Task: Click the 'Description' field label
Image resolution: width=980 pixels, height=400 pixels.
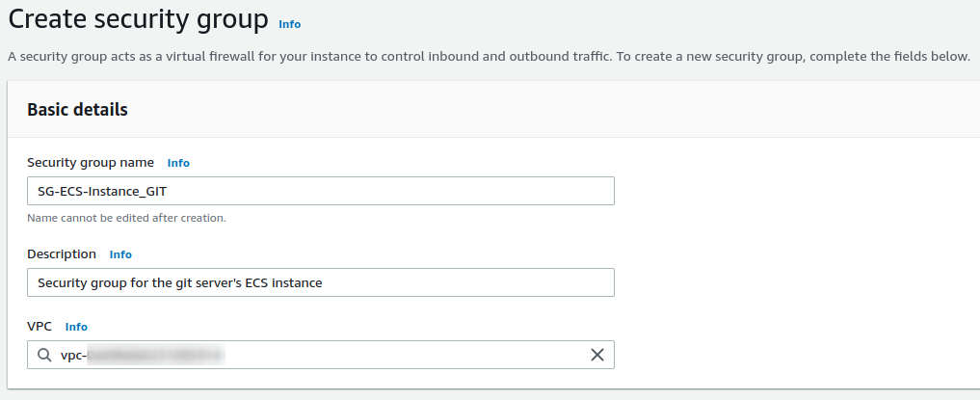Action: tap(62, 254)
